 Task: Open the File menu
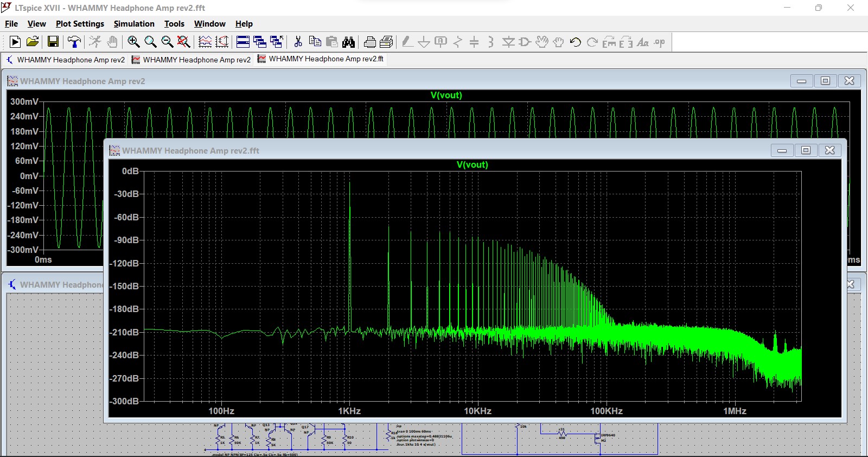pyautogui.click(x=11, y=24)
